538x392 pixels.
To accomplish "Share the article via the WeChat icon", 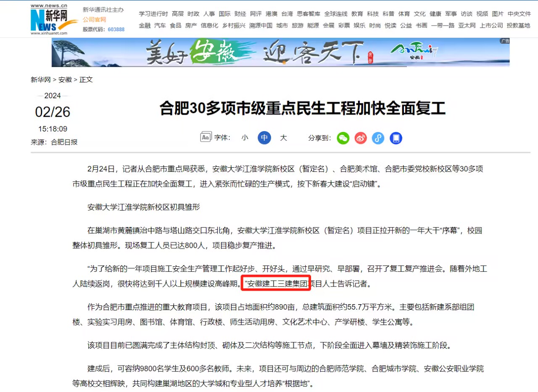I will (x=343, y=138).
